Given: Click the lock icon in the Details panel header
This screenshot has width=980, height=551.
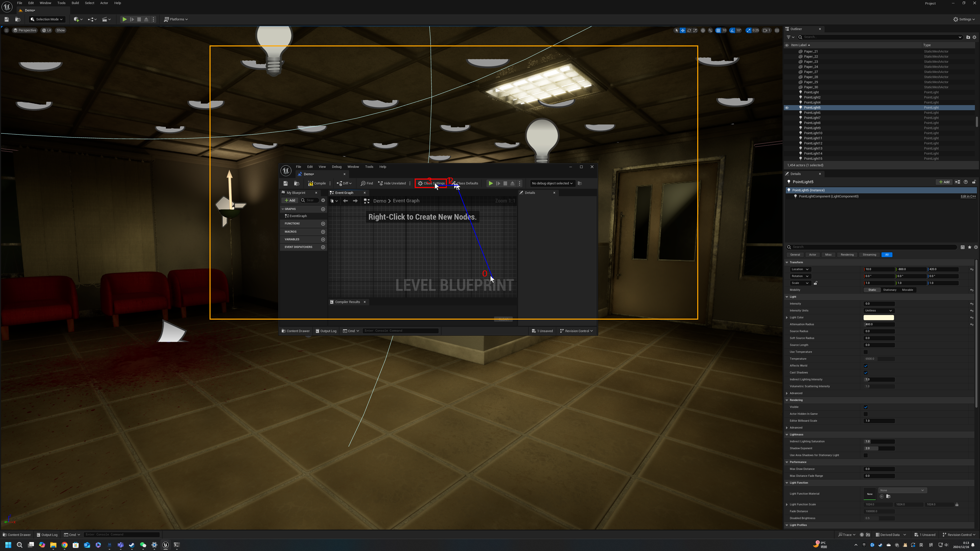Looking at the screenshot, I should [x=974, y=182].
